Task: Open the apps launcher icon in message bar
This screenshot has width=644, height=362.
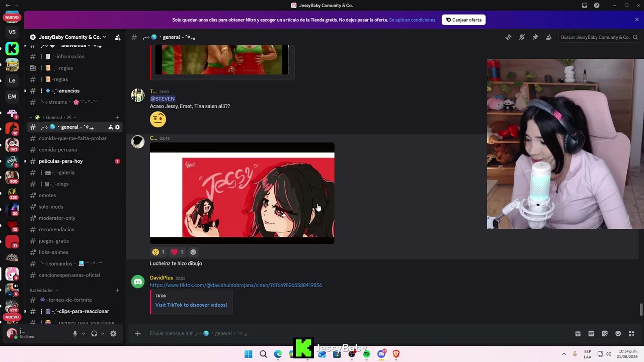Action: tap(632, 333)
